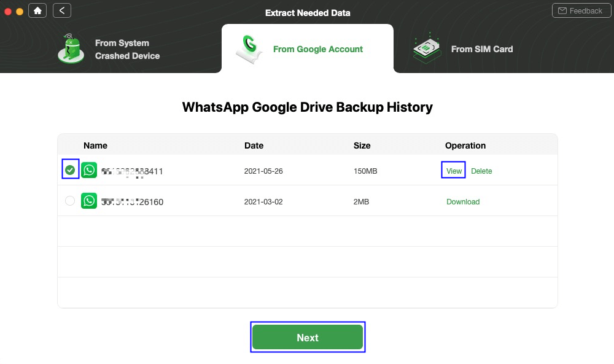
Task: Switch to the From System Crashed Device tab
Action: pyautogui.click(x=127, y=49)
